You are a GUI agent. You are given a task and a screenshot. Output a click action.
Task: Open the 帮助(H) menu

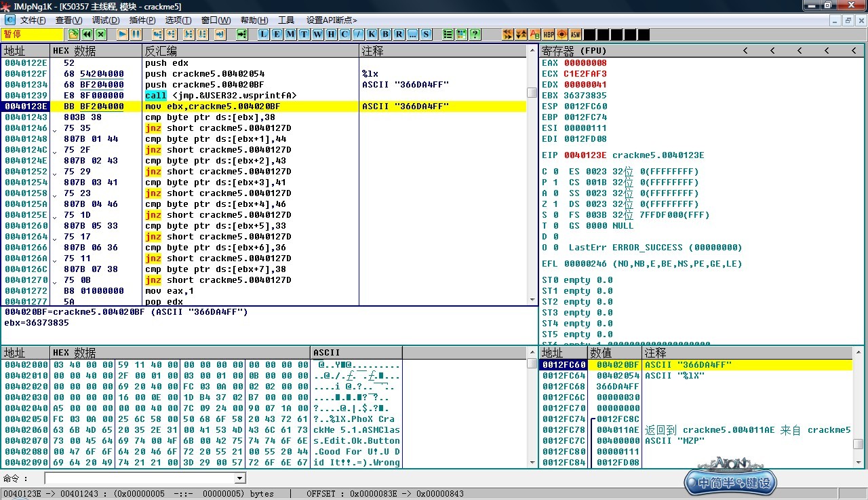254,20
